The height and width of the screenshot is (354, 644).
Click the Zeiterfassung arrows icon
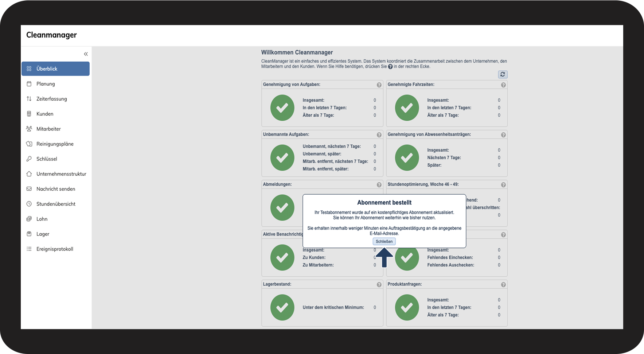29,99
